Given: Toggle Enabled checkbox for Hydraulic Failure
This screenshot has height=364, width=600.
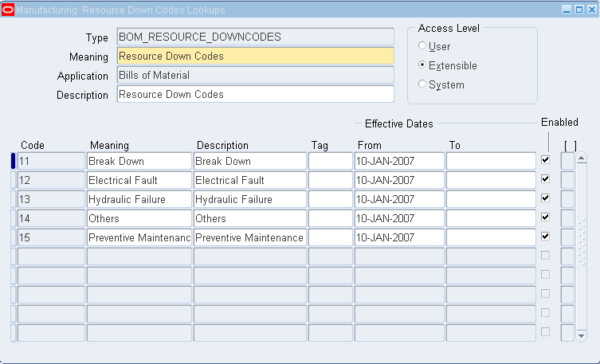Looking at the screenshot, I should (545, 198).
